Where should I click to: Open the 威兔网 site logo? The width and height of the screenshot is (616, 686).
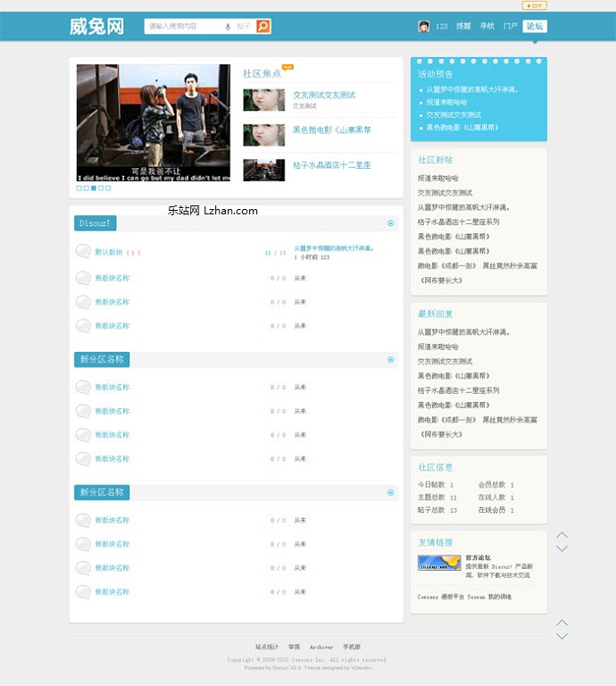pyautogui.click(x=96, y=26)
